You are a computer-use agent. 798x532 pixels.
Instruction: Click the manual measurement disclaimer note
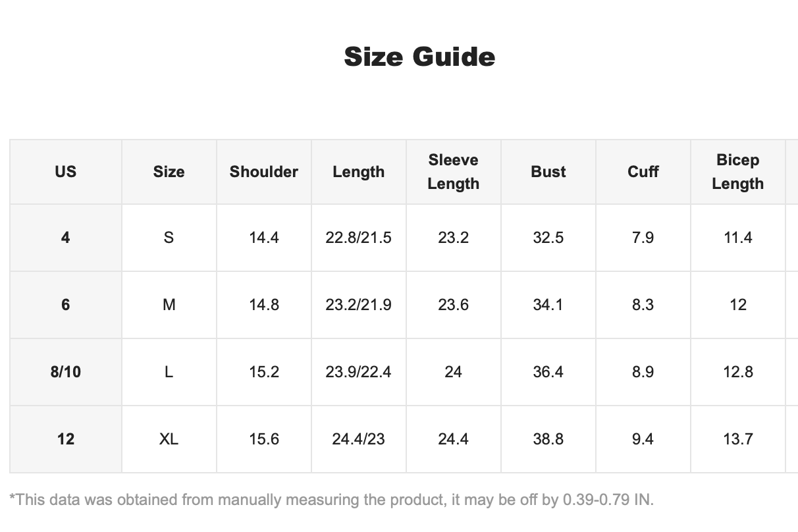click(332, 500)
